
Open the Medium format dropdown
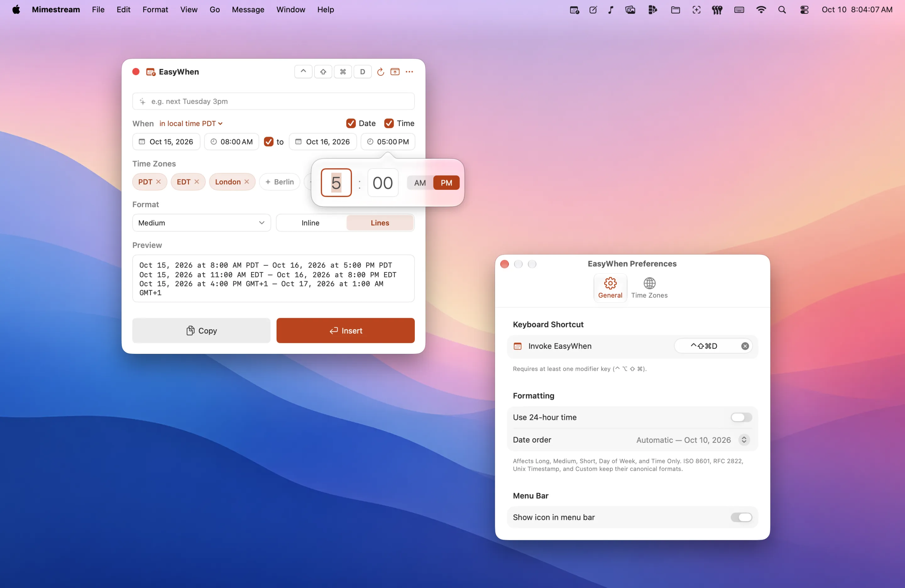click(x=201, y=223)
